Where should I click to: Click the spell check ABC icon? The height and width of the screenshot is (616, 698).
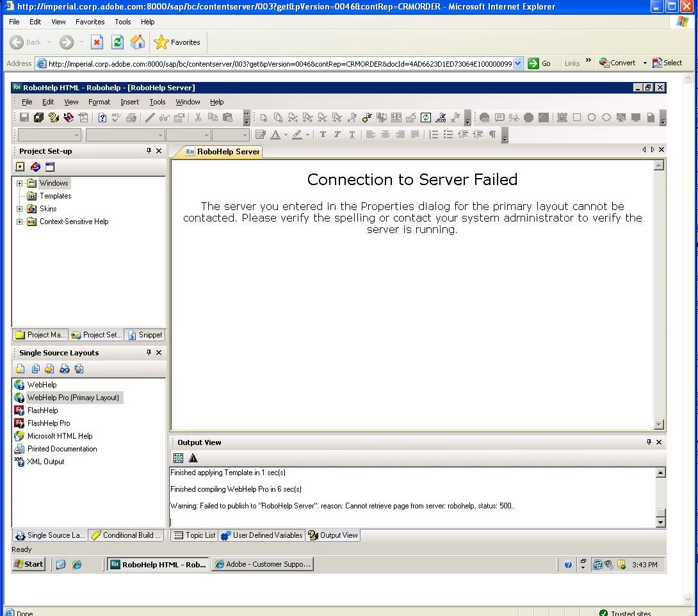pos(117,118)
